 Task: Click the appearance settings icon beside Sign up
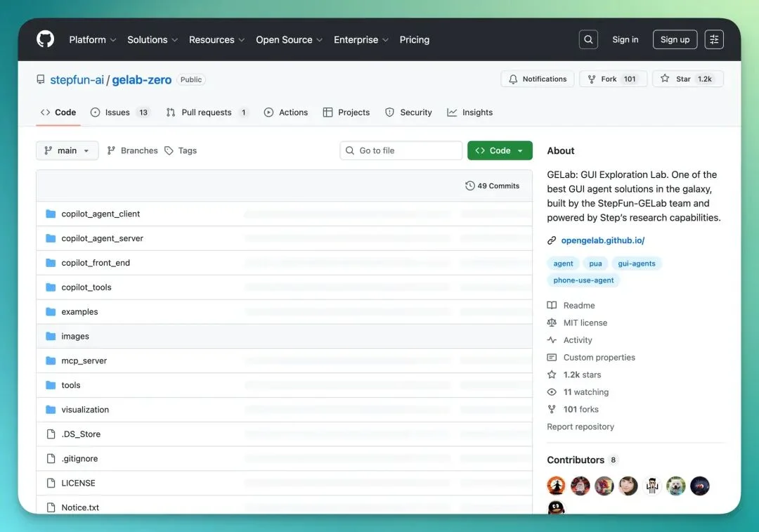click(x=714, y=40)
